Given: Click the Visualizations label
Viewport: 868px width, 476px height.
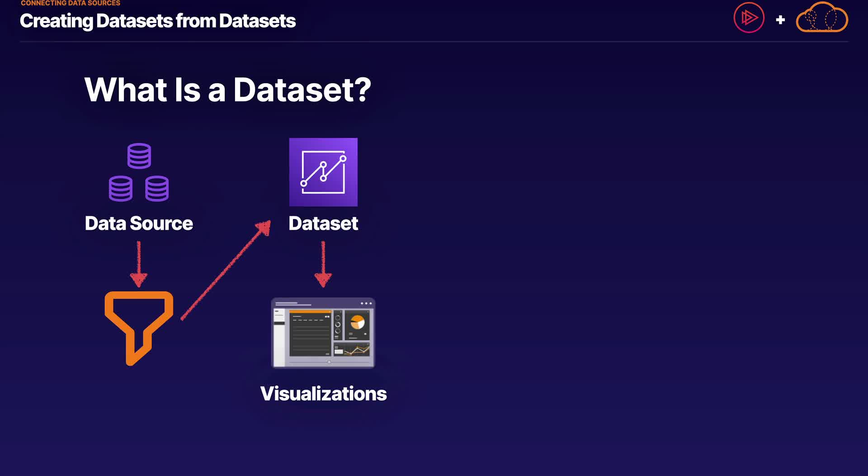Looking at the screenshot, I should tap(323, 394).
